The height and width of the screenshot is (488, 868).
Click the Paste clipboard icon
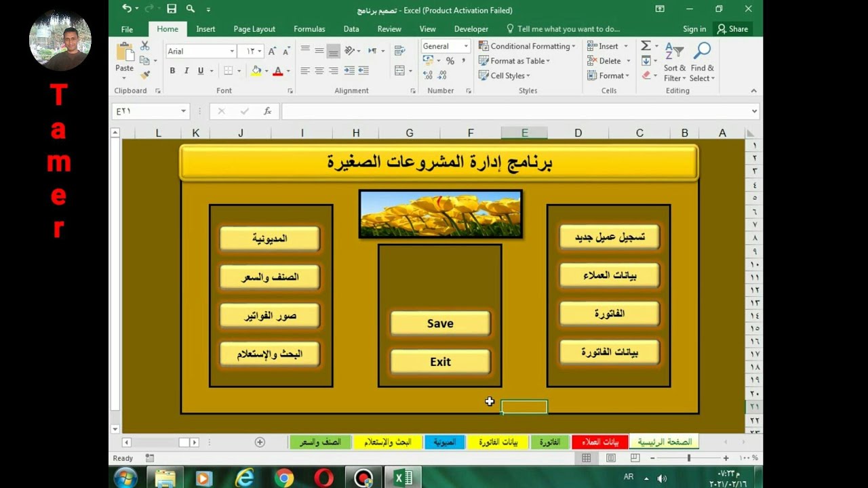click(x=125, y=52)
